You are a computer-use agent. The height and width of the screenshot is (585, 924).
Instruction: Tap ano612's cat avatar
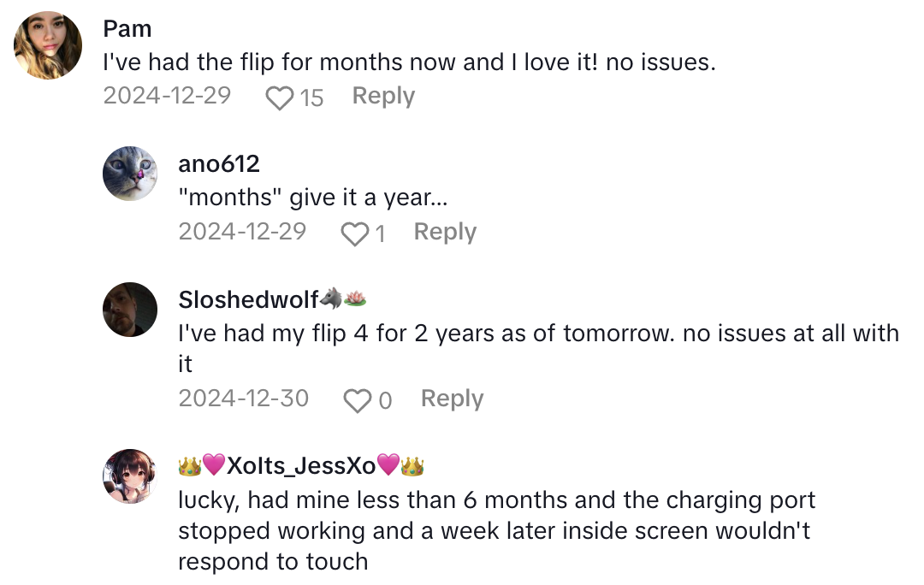(130, 174)
